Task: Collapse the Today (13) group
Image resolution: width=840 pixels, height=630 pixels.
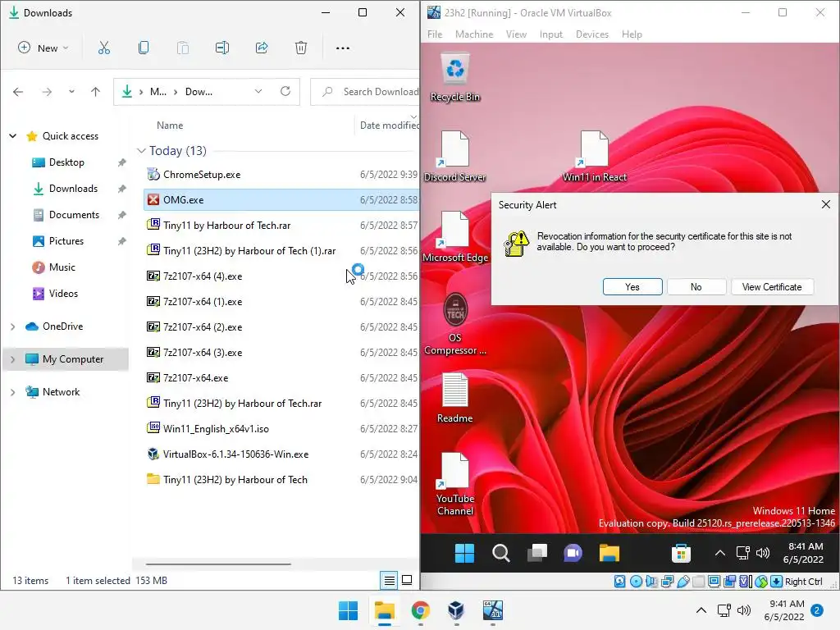Action: (x=141, y=151)
